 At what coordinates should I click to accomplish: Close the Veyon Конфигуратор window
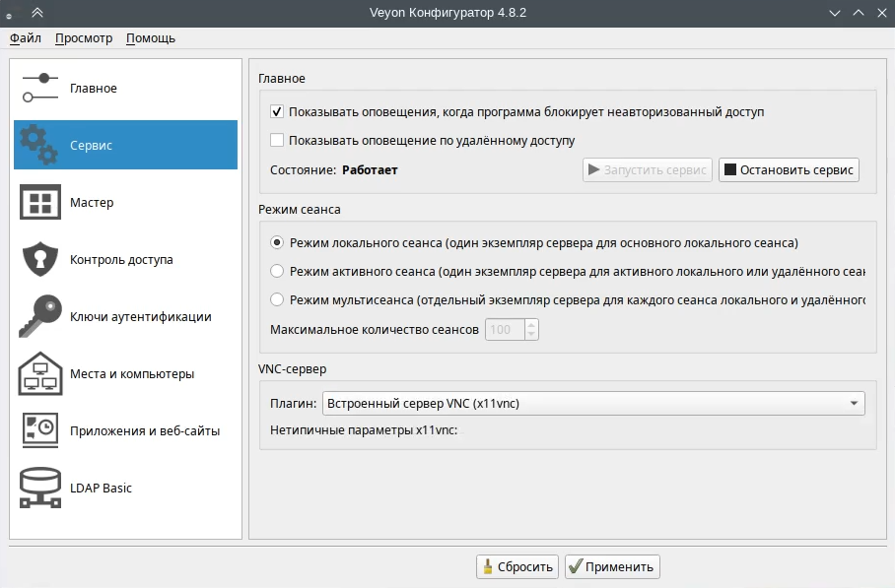882,13
